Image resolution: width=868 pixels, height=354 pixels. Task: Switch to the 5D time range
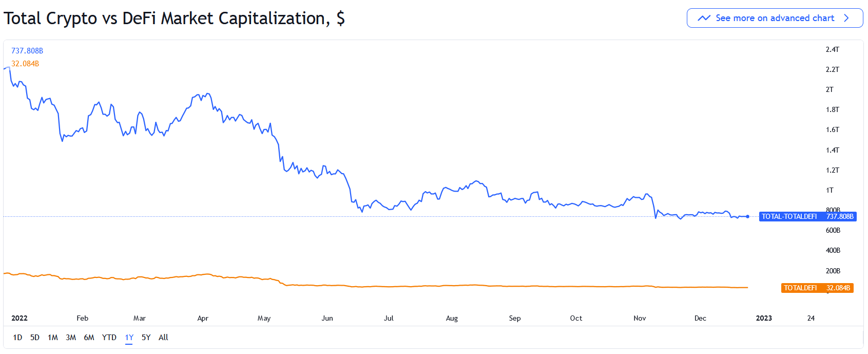[35, 338]
